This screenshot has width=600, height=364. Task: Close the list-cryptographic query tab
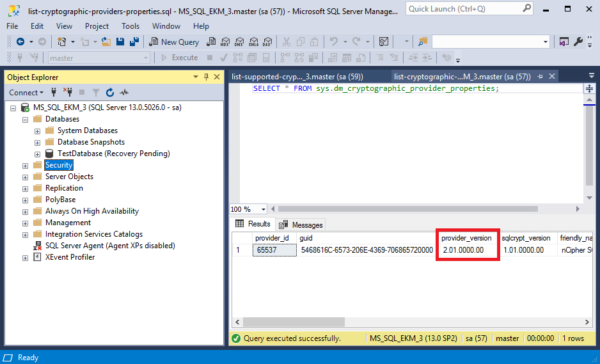click(552, 77)
